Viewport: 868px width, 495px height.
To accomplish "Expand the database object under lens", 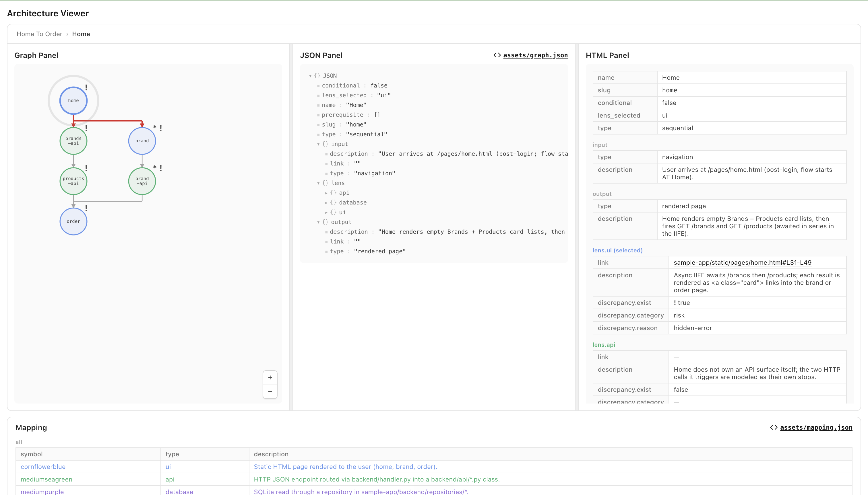I will [326, 203].
